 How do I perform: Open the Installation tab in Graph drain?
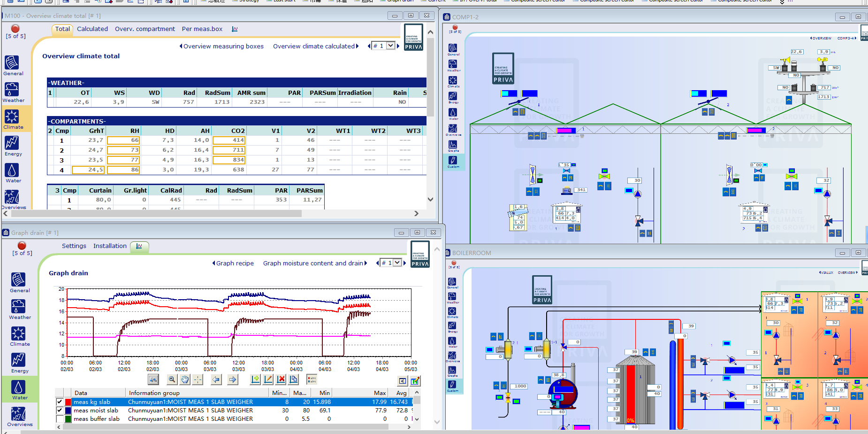(110, 246)
